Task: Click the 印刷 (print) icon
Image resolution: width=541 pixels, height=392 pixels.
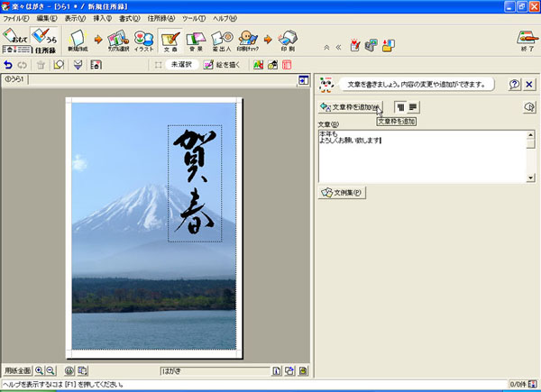Action: click(x=287, y=40)
